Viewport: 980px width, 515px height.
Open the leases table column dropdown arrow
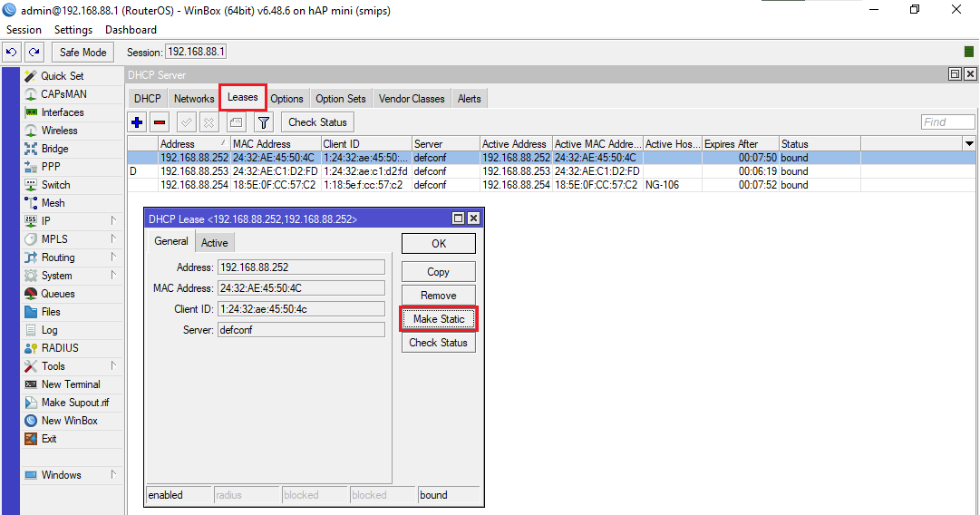tap(969, 144)
